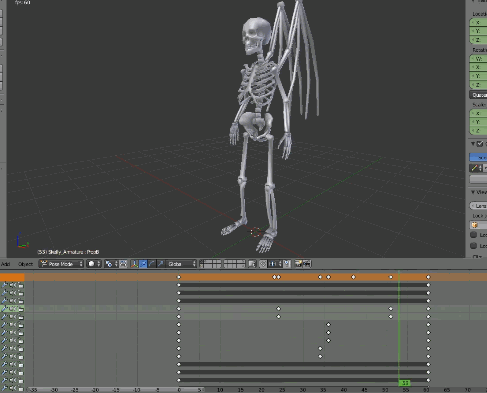
Task: Click the Lock to Object cube field
Action: 478,225
